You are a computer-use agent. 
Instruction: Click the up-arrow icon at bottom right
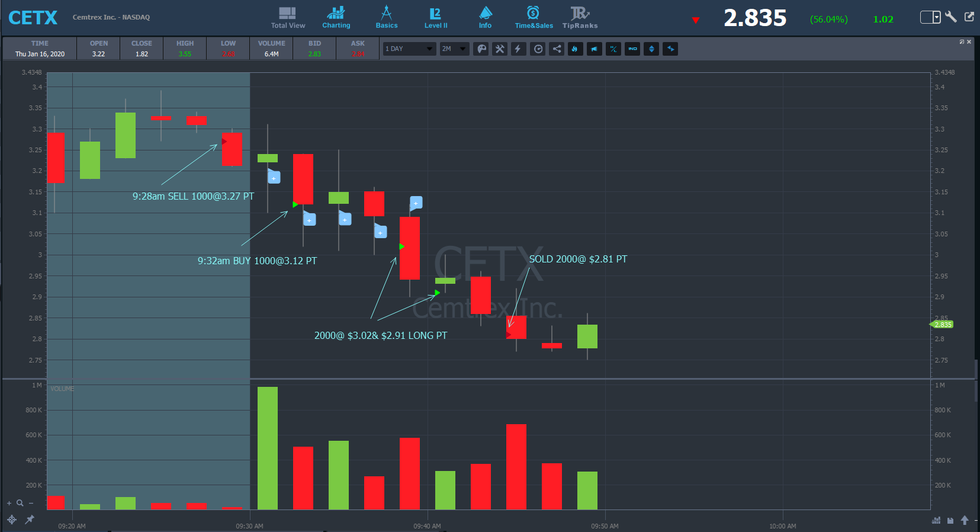click(965, 520)
